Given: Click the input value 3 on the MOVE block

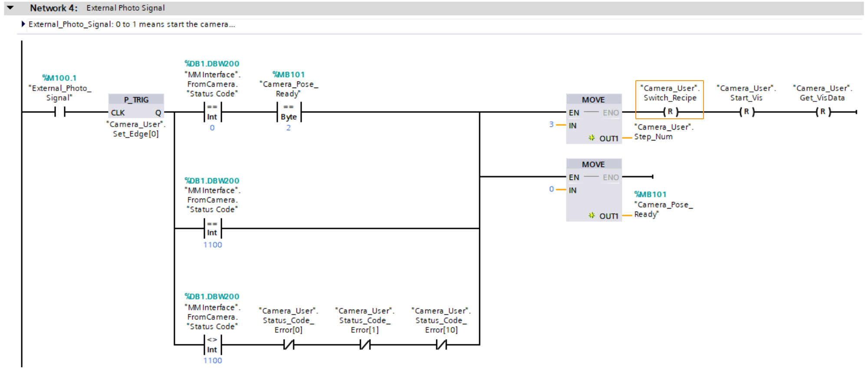Looking at the screenshot, I should [x=551, y=124].
